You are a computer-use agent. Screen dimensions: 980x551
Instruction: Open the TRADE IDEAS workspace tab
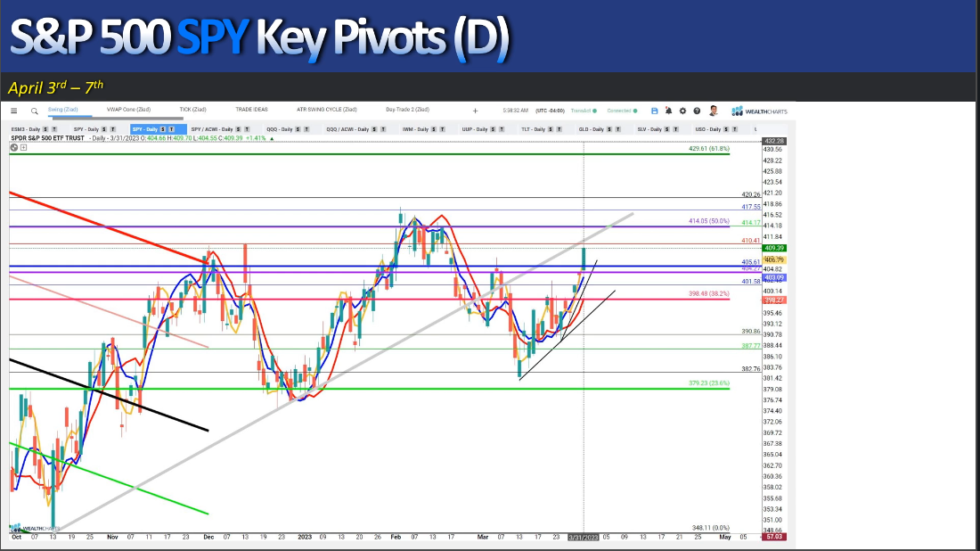(x=252, y=110)
